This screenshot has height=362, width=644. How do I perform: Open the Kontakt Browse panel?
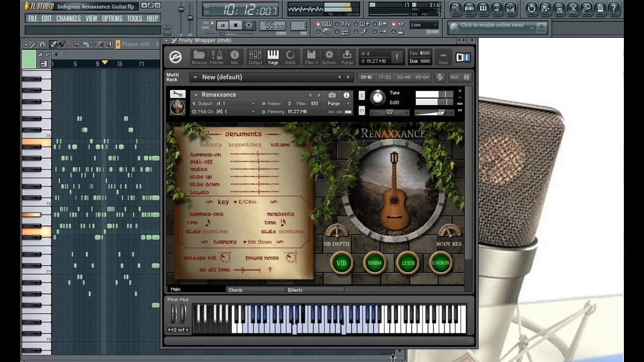(199, 57)
